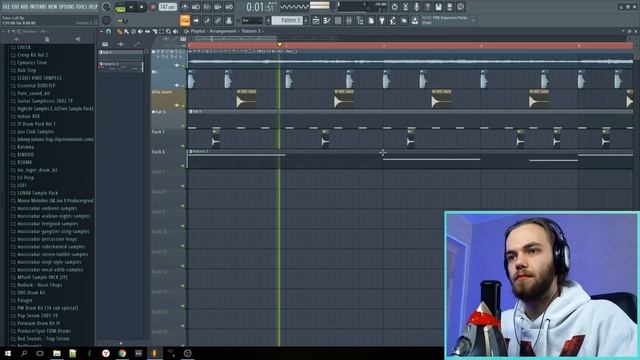Click the link chain icon in toolbar
This screenshot has width=640, height=360.
click(218, 20)
